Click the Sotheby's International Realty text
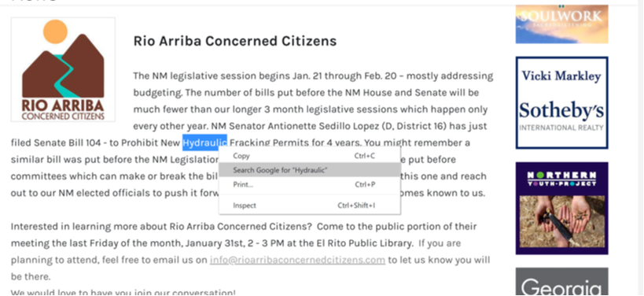Image resolution: width=644 pixels, height=296 pixels. 561,117
